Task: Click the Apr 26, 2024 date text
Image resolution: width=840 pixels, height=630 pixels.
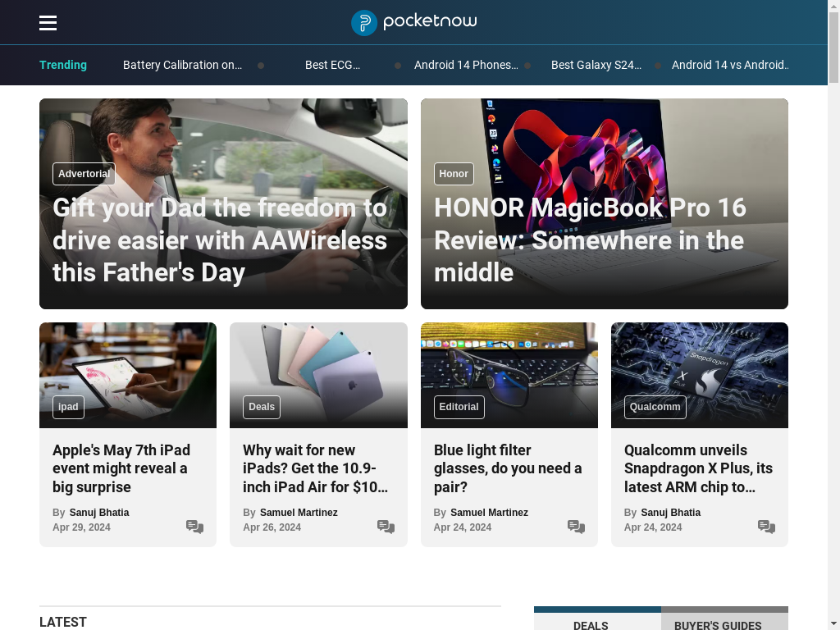Action: tap(272, 527)
